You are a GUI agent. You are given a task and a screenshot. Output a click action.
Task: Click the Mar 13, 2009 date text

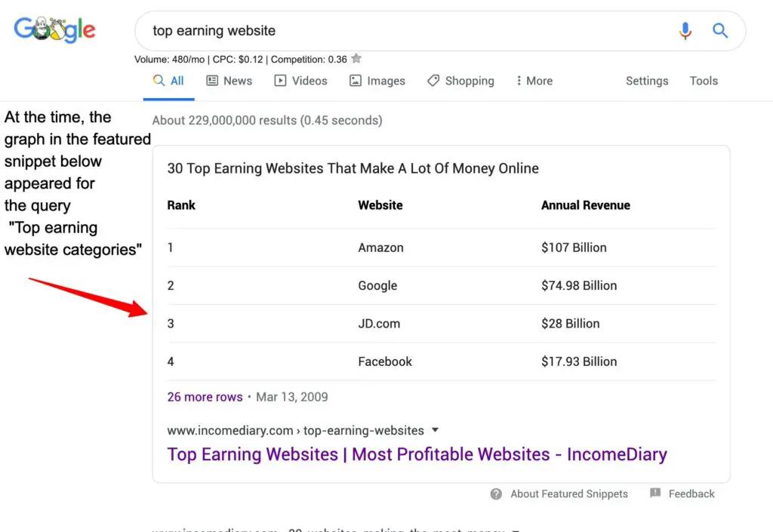(292, 397)
